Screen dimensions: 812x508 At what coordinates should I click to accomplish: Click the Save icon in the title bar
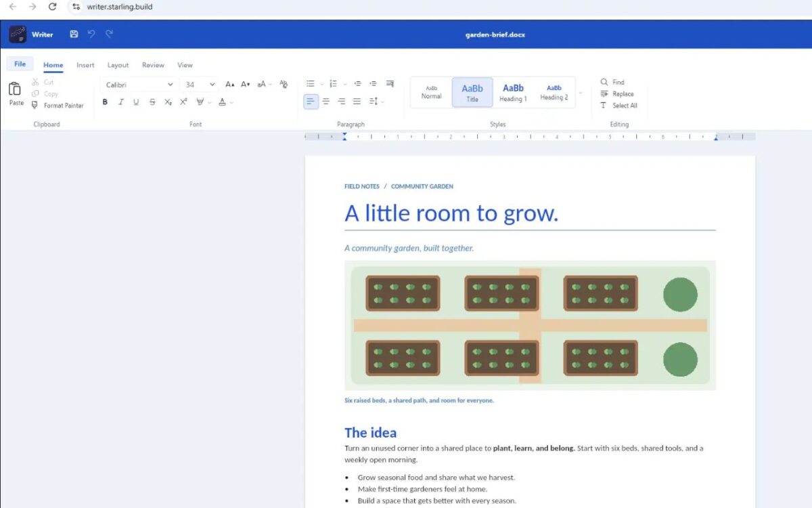coord(74,35)
